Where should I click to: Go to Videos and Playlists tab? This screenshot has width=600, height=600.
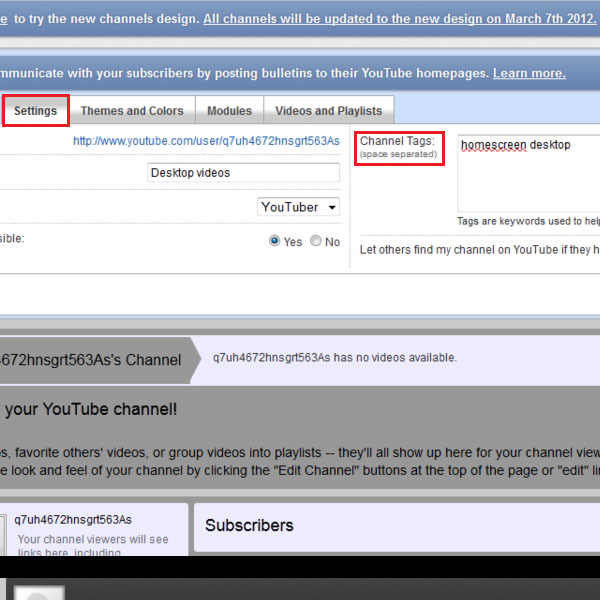click(x=329, y=111)
